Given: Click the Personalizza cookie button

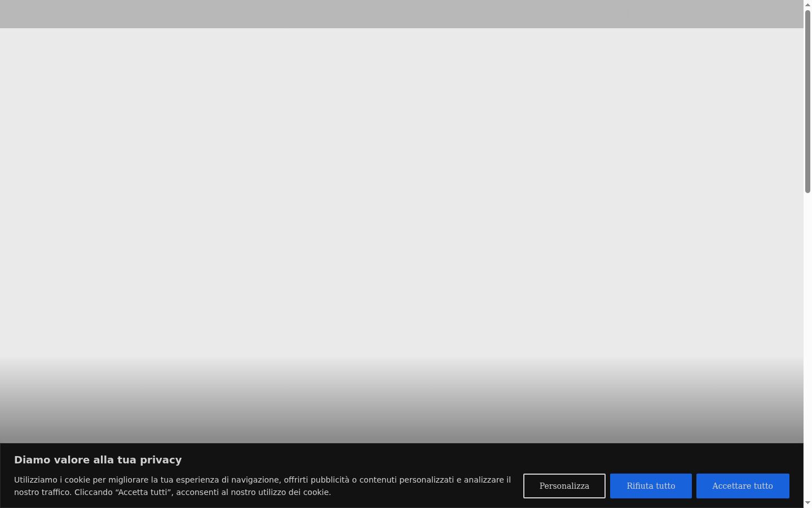Looking at the screenshot, I should point(564,486).
